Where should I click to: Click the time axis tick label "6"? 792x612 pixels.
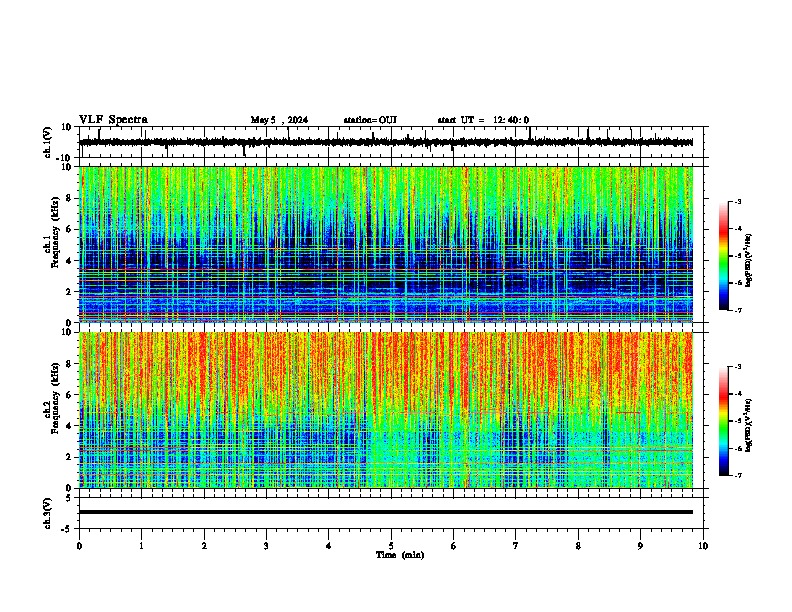[453, 546]
